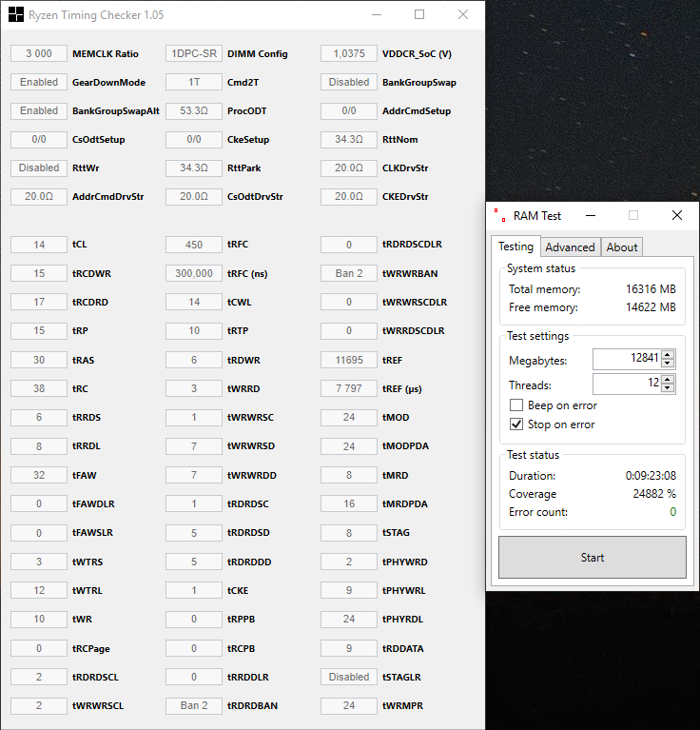Screen dimensions: 700x730
Task: Switch to the Testing tab
Action: (515, 247)
